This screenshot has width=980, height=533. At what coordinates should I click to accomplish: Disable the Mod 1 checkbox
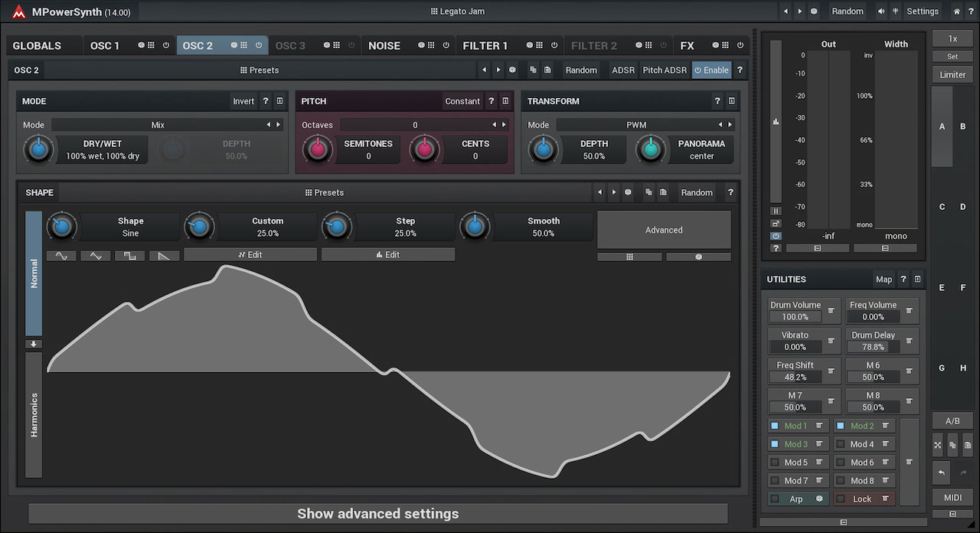pos(774,426)
